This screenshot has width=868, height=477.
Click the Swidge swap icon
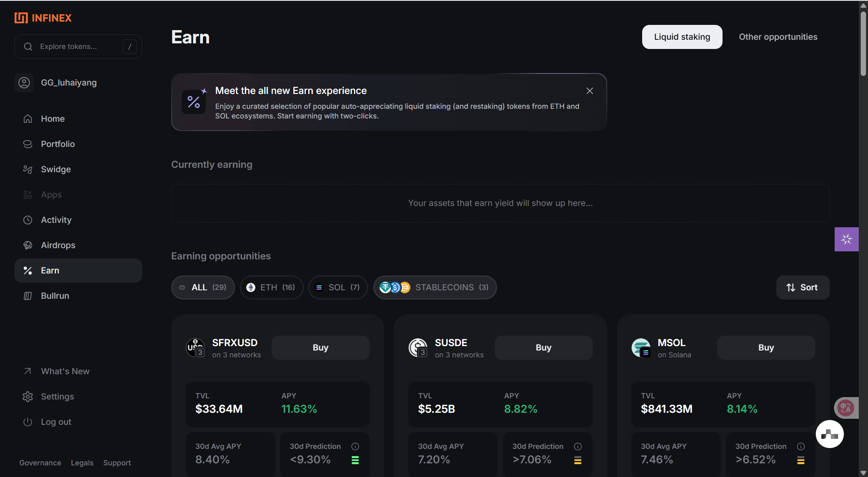(x=28, y=169)
